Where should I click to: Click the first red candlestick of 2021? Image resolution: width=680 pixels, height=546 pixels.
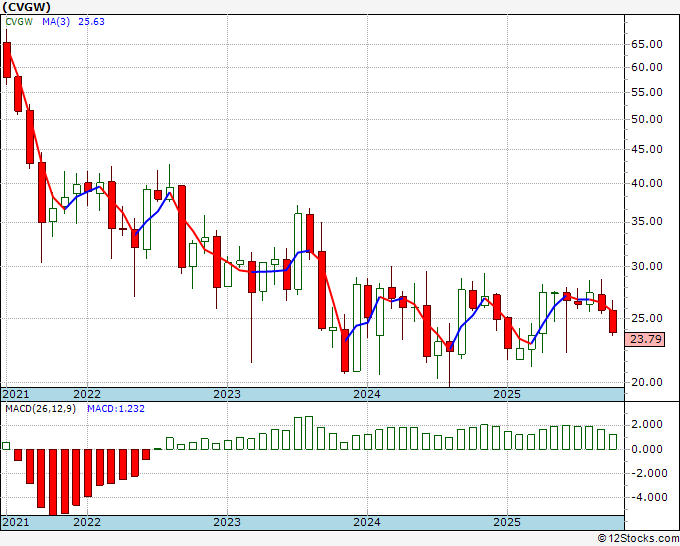[x=7, y=60]
